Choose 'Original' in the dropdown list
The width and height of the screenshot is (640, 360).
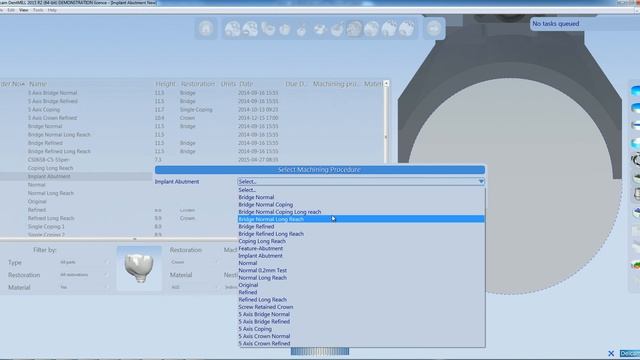(361, 285)
